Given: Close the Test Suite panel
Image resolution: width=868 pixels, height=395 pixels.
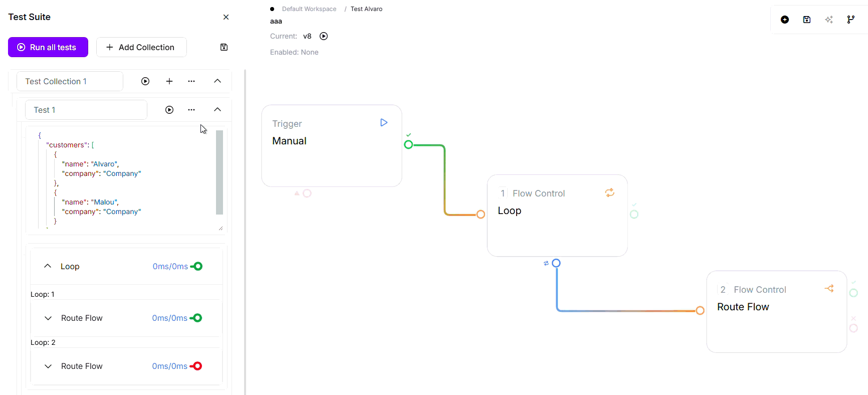Looking at the screenshot, I should point(226,17).
